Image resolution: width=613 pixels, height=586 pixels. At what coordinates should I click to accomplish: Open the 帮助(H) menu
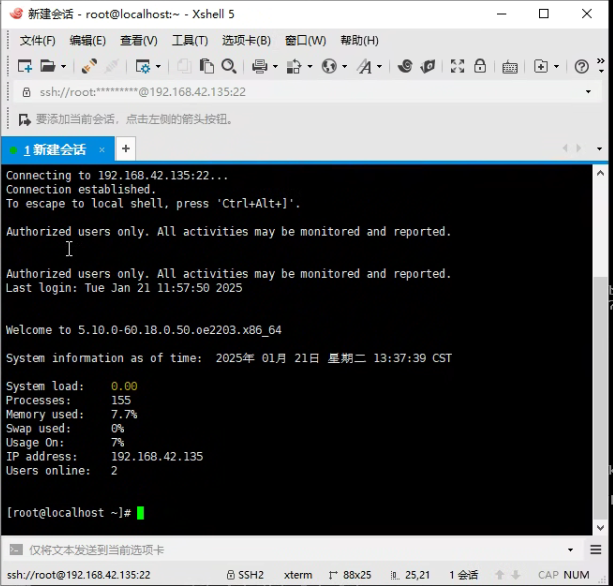pos(359,41)
